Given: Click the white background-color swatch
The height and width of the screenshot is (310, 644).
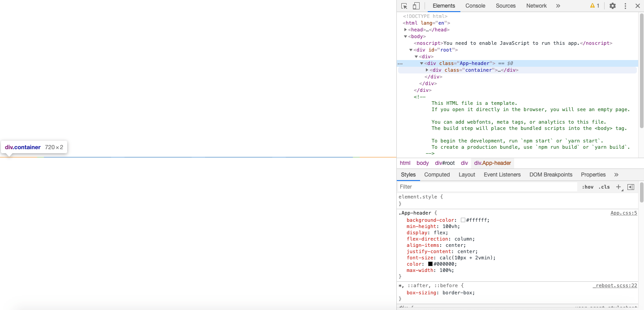Looking at the screenshot, I should pyautogui.click(x=463, y=220).
